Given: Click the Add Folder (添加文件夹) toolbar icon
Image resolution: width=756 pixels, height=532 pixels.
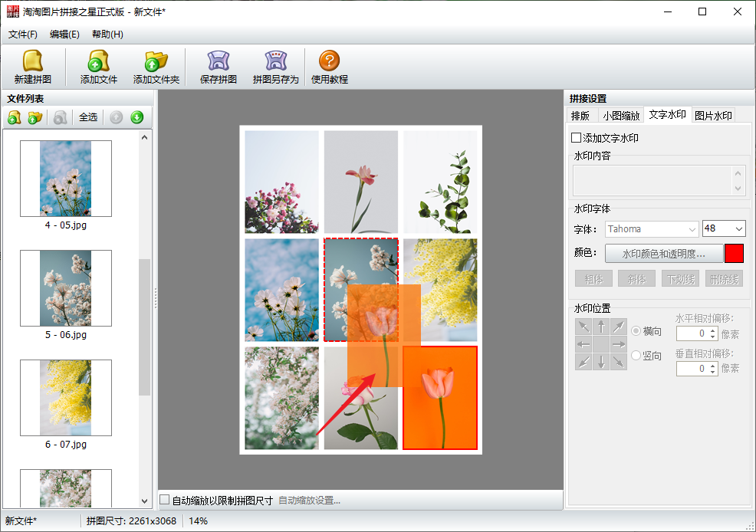Looking at the screenshot, I should [x=156, y=61].
